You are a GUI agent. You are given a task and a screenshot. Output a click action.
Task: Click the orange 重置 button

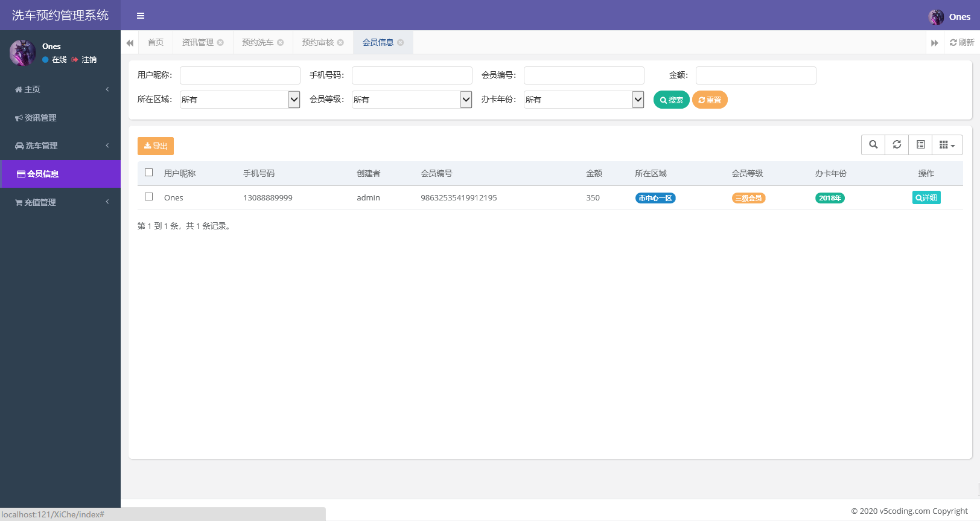[x=710, y=100]
